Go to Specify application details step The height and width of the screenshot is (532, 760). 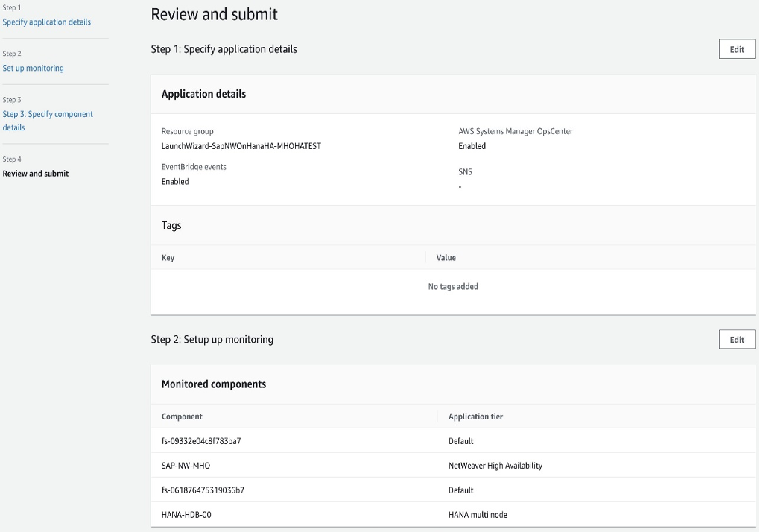click(x=47, y=22)
